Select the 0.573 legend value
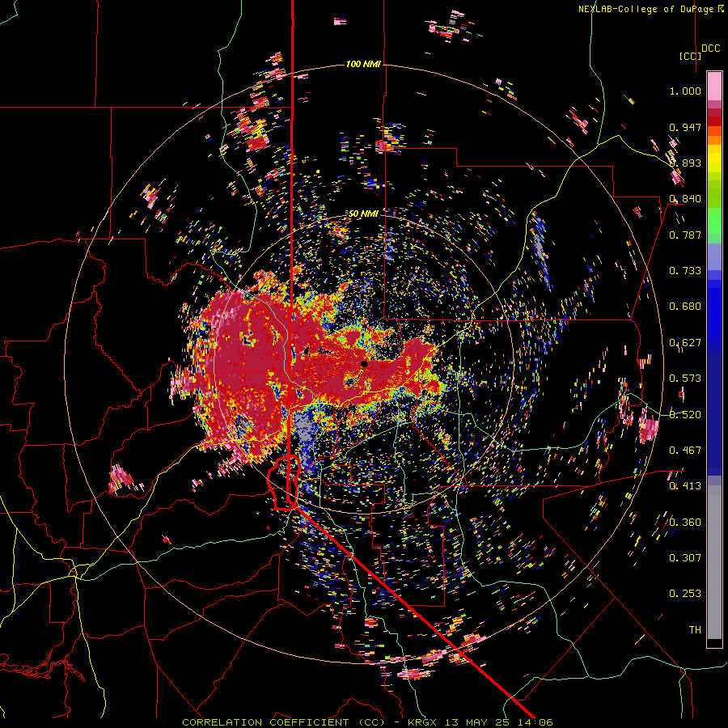The width and height of the screenshot is (728, 728). click(685, 379)
